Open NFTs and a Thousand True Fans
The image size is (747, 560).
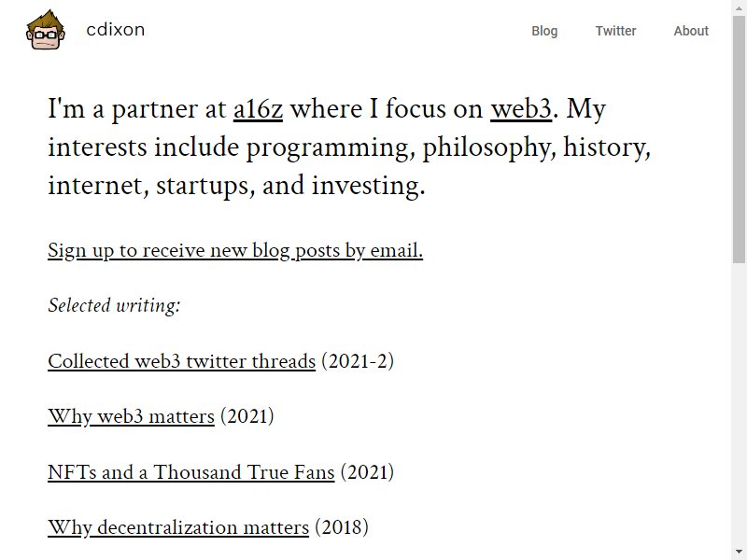[191, 472]
